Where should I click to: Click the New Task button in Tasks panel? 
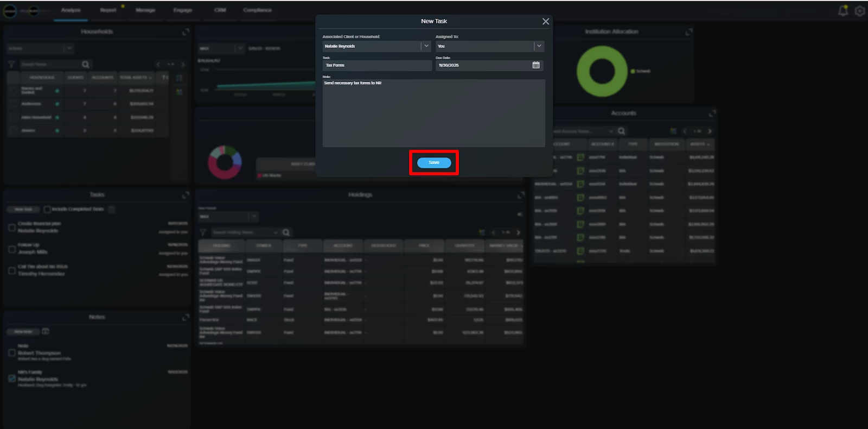click(x=23, y=210)
